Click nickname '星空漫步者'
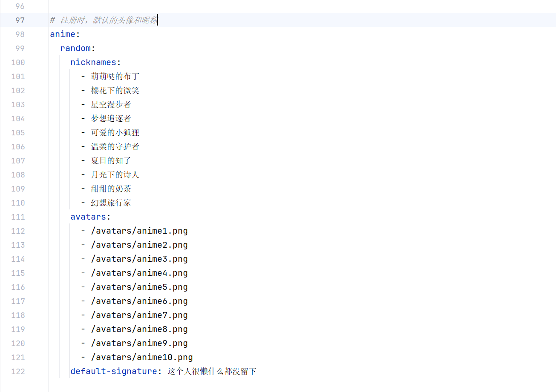 111,104
